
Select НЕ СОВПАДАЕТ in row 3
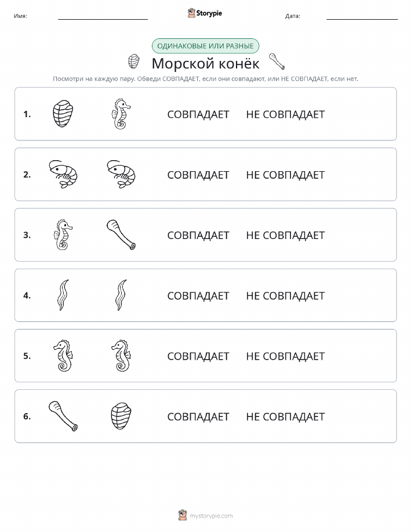[285, 235]
